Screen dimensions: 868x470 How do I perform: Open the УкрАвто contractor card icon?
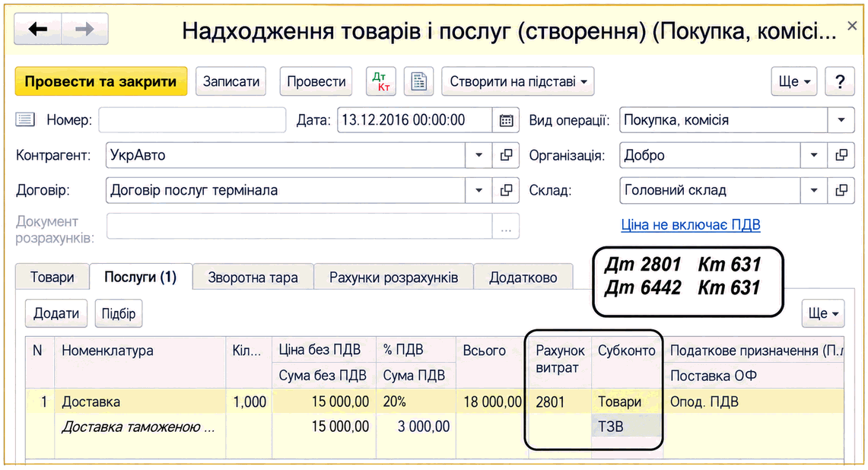506,155
